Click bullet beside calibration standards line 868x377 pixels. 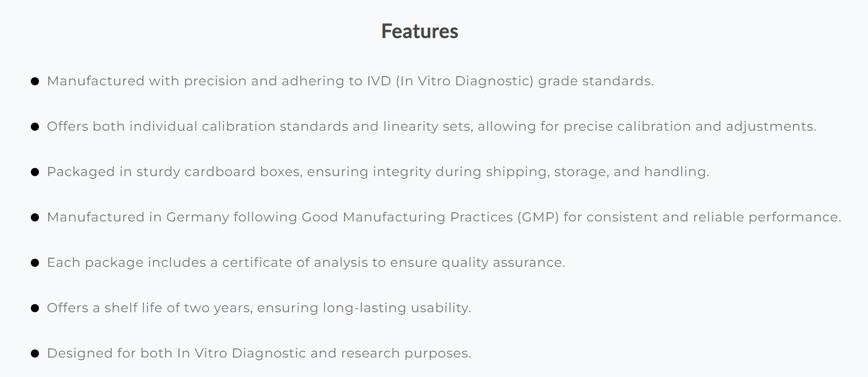tap(35, 127)
